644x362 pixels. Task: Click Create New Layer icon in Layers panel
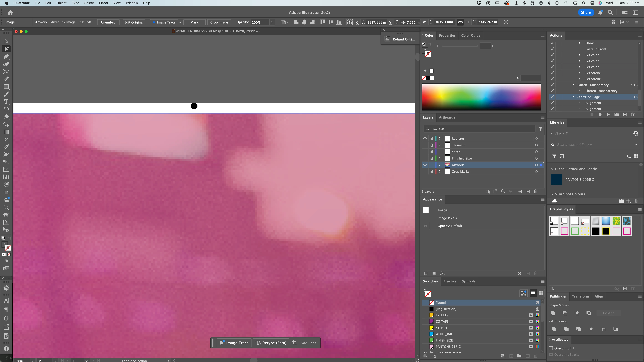click(528, 192)
